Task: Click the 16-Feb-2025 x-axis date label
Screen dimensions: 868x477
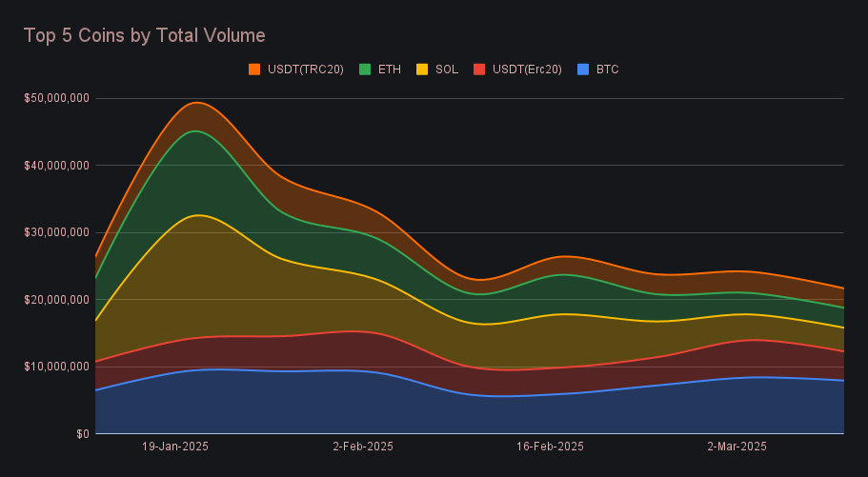Action: click(x=550, y=446)
